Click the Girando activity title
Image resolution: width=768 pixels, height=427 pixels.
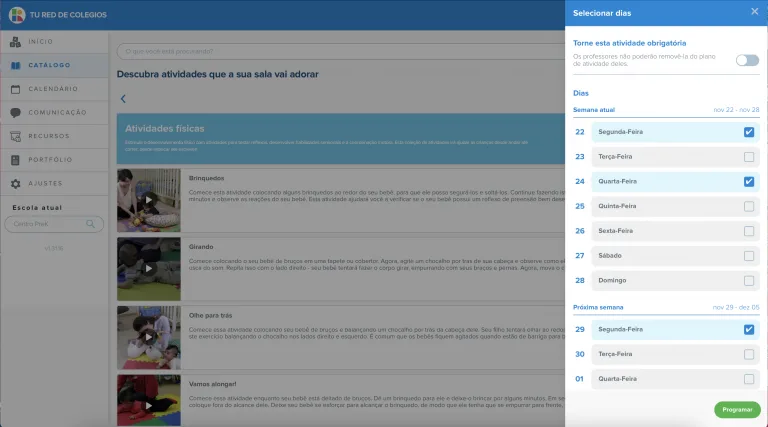pos(201,247)
